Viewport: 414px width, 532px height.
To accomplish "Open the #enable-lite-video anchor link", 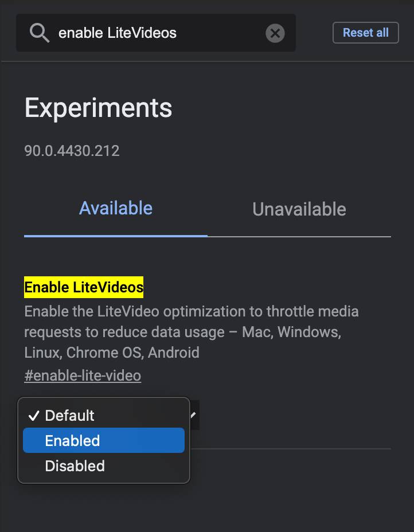I will (x=83, y=376).
